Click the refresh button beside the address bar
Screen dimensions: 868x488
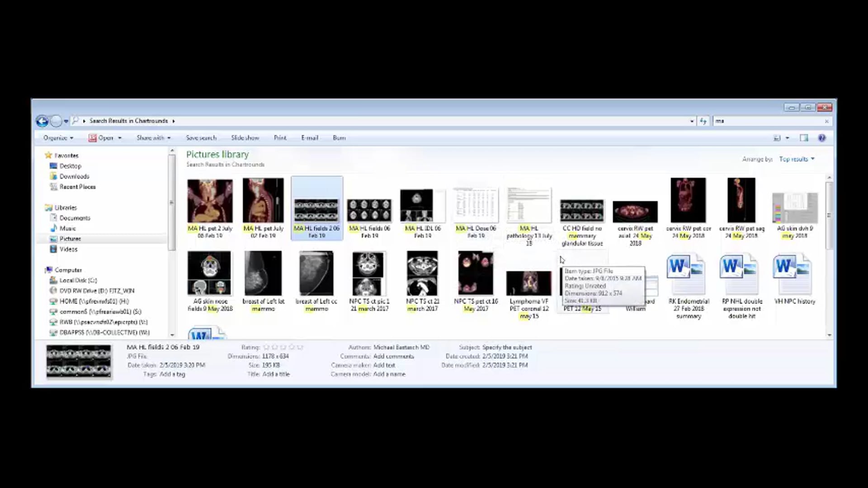703,121
